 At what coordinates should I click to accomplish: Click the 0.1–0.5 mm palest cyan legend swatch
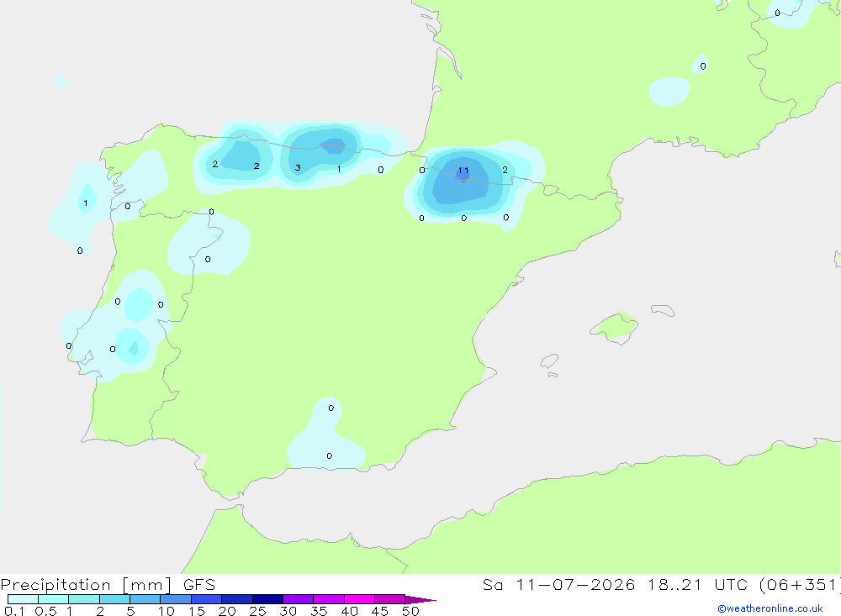pos(23,599)
